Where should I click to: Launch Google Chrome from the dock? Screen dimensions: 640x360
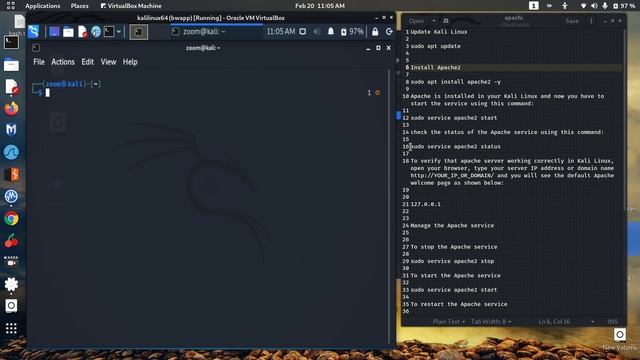click(x=11, y=219)
